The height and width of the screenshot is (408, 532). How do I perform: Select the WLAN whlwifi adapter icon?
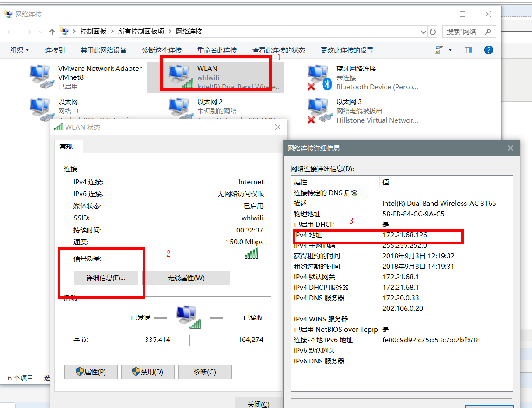pyautogui.click(x=181, y=76)
